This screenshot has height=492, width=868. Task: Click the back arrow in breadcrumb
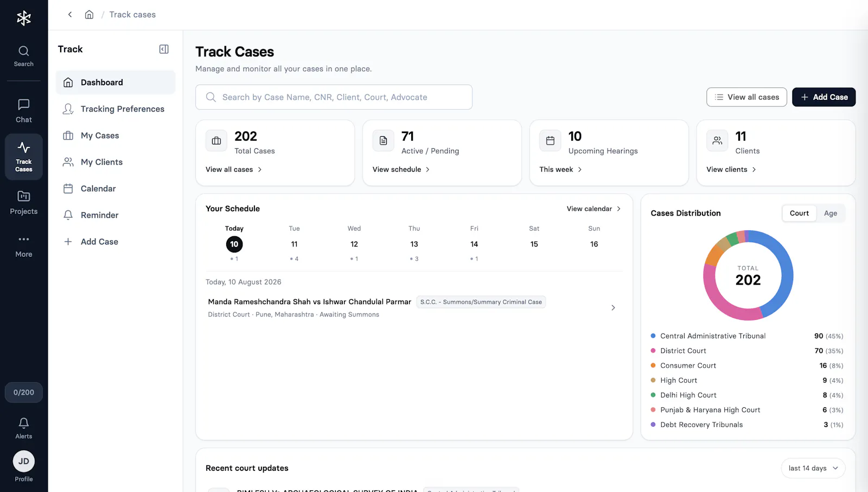coord(70,15)
